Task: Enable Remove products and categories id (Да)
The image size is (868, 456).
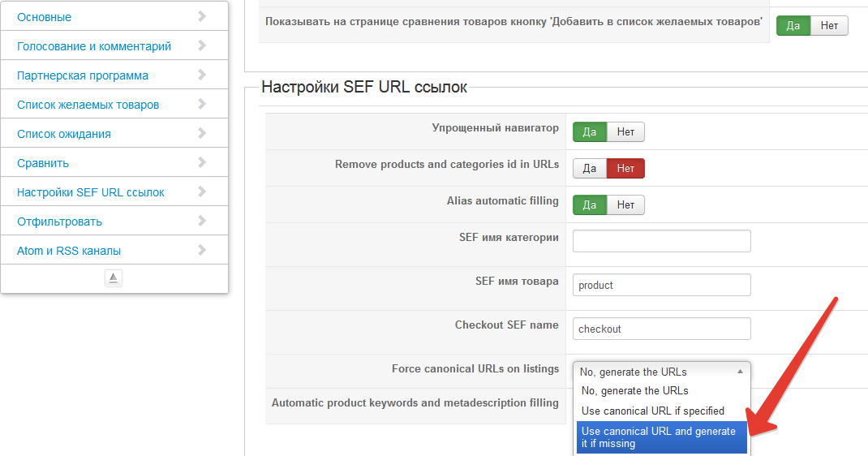Action: (590, 168)
